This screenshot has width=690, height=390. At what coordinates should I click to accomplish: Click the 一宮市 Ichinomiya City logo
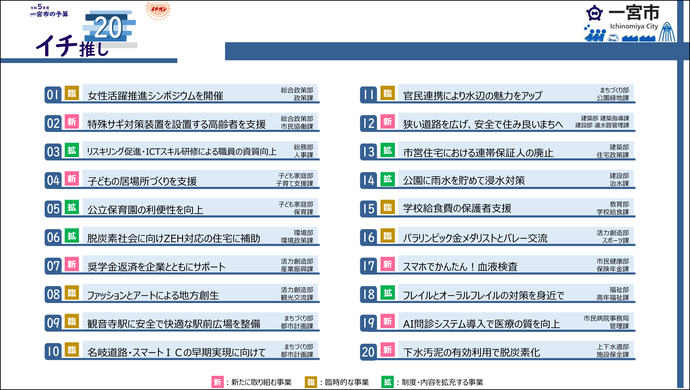click(x=629, y=23)
